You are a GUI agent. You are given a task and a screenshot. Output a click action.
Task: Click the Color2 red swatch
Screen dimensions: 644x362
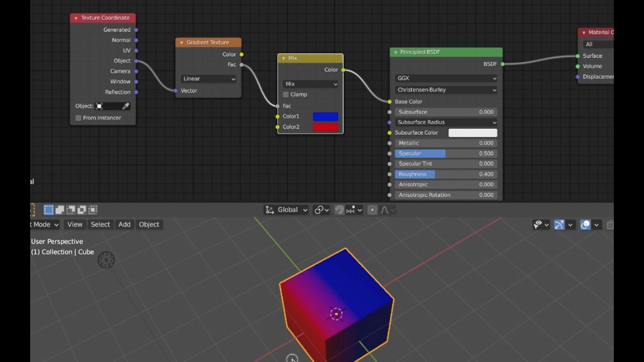tap(326, 127)
